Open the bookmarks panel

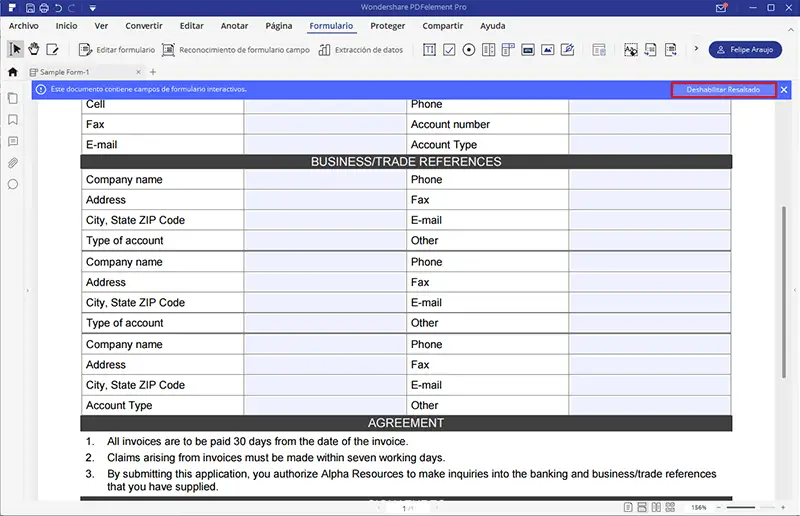coord(13,119)
